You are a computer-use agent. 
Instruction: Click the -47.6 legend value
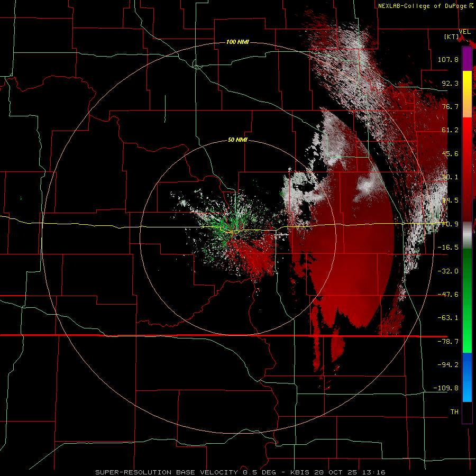point(448,295)
